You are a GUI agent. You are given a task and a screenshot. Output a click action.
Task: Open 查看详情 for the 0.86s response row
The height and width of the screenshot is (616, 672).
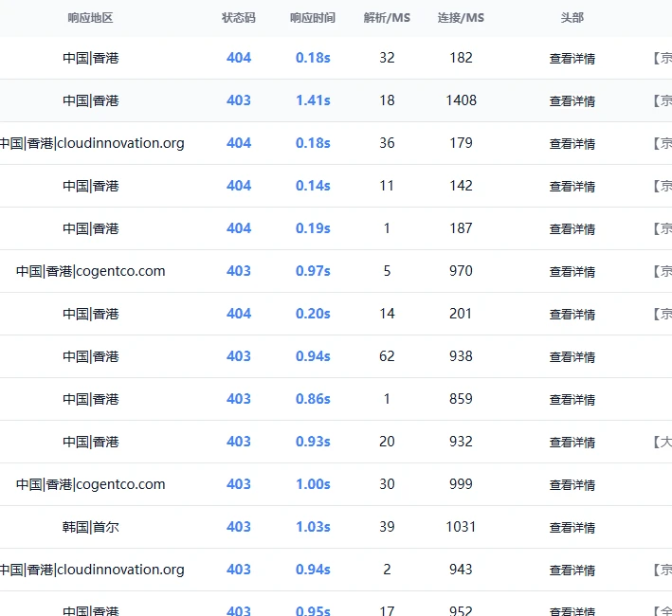point(572,400)
